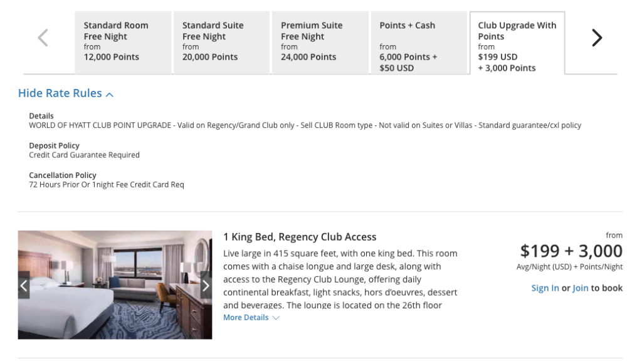Click the up chevron beside Hide Rate Rules
The height and width of the screenshot is (364, 642).
[x=110, y=95]
